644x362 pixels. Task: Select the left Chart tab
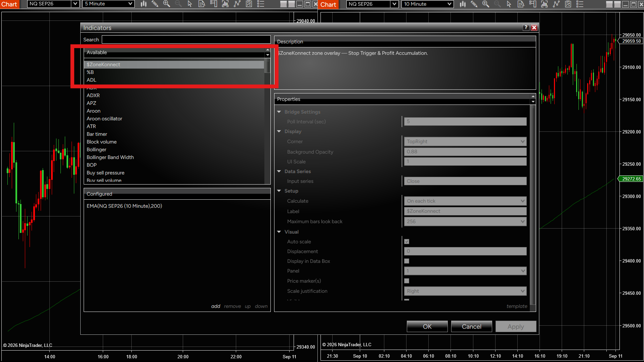[9, 4]
